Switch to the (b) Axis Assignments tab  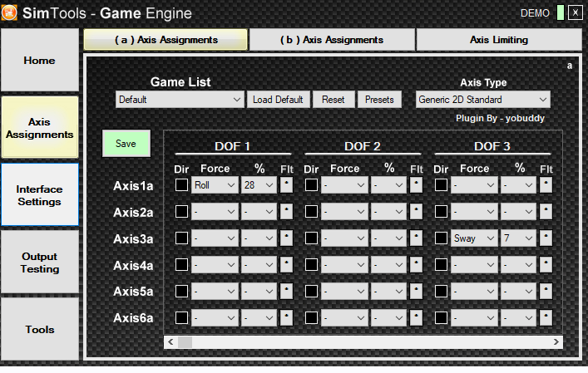tap(332, 40)
